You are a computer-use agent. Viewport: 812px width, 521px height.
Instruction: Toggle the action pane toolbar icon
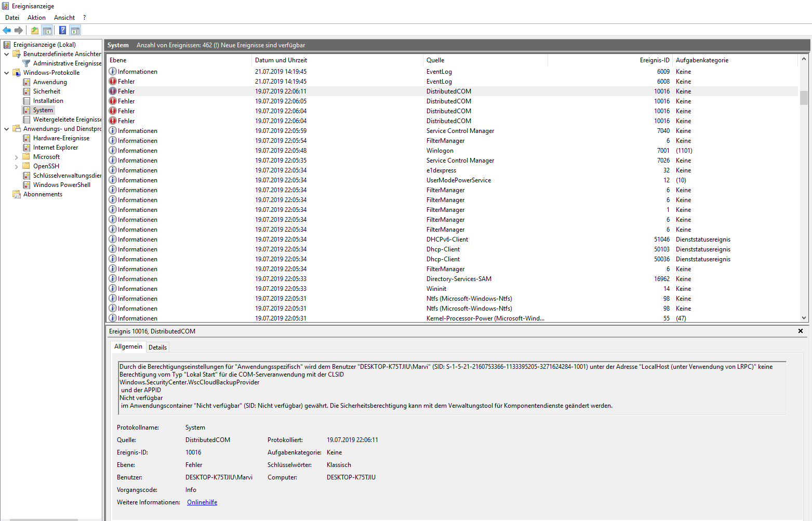[75, 30]
